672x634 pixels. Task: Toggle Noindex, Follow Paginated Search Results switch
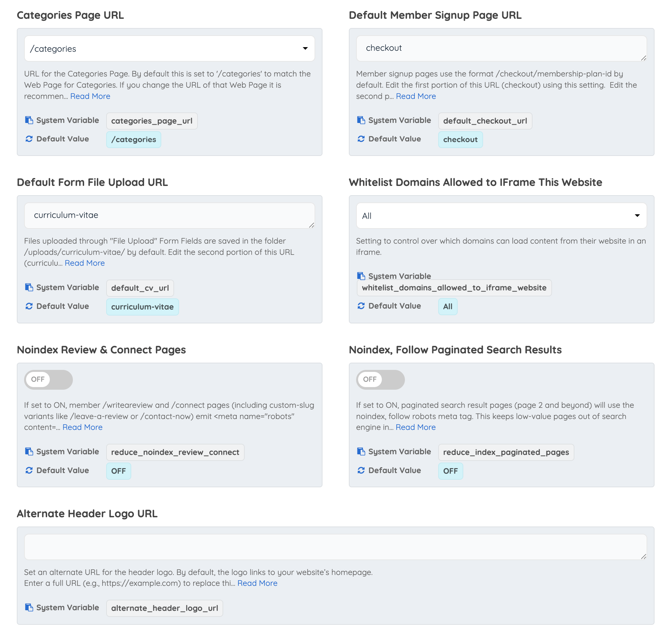coord(380,379)
